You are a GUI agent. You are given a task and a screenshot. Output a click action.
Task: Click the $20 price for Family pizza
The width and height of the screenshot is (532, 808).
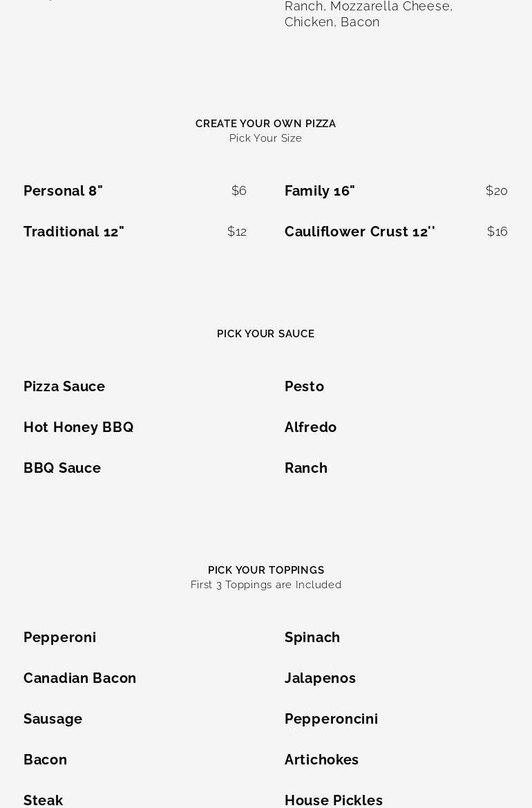[x=497, y=191]
